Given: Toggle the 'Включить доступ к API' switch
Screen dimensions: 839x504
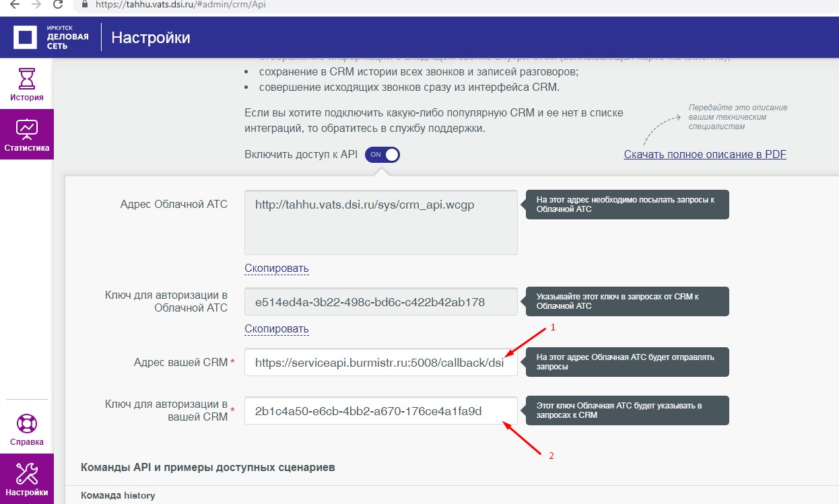Looking at the screenshot, I should click(382, 155).
